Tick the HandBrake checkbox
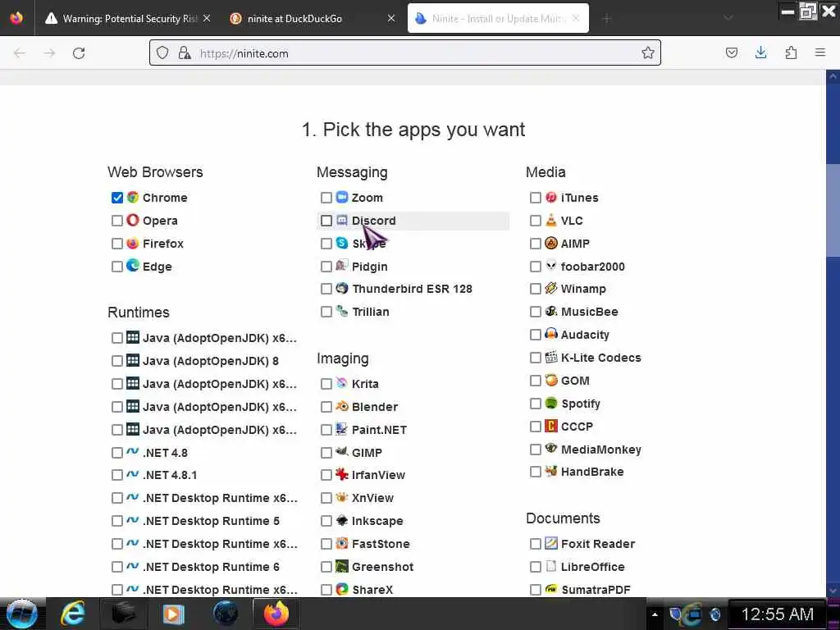 pos(535,472)
